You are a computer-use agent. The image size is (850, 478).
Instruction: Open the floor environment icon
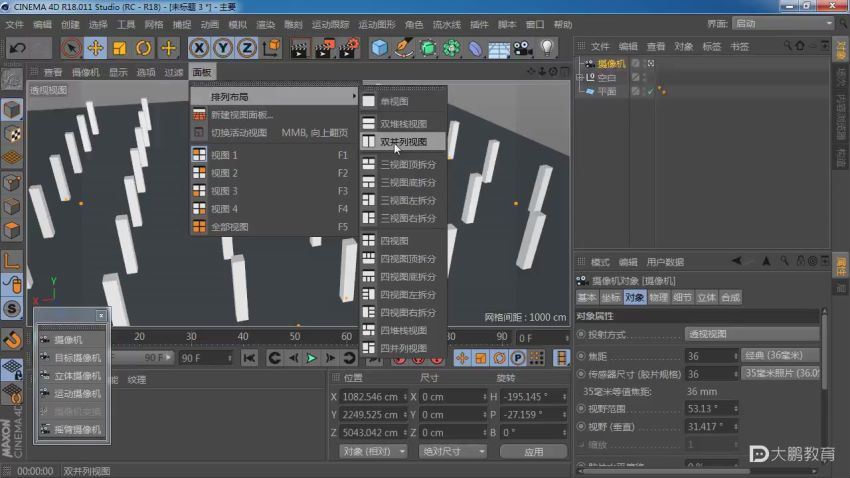pyautogui.click(x=499, y=48)
